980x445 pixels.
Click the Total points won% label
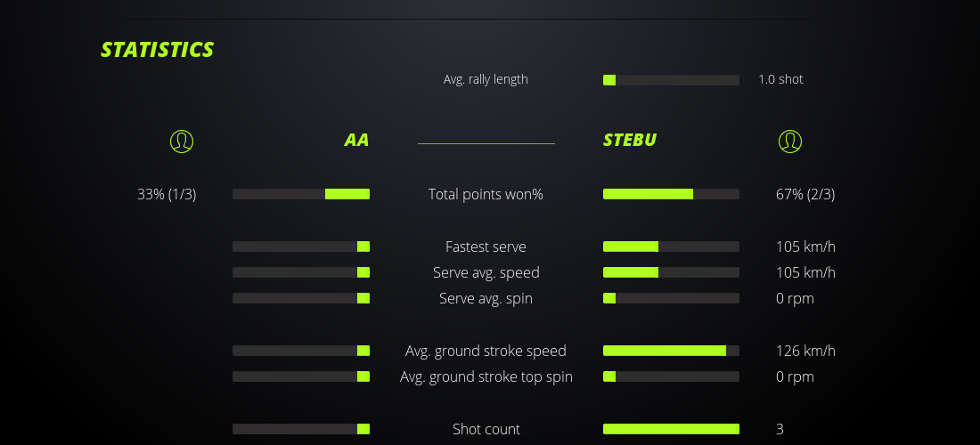(486, 194)
